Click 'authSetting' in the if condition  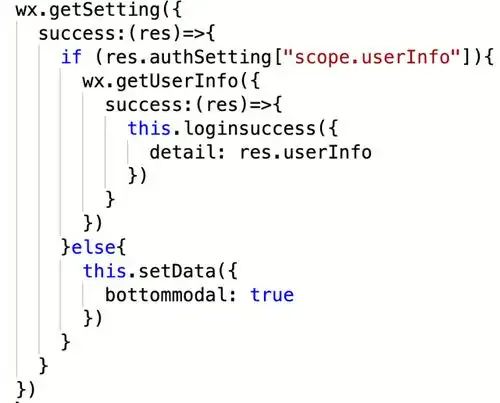[211, 57]
